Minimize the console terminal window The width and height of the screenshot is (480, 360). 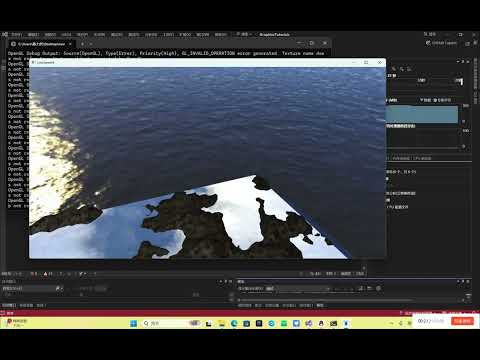[299, 43]
